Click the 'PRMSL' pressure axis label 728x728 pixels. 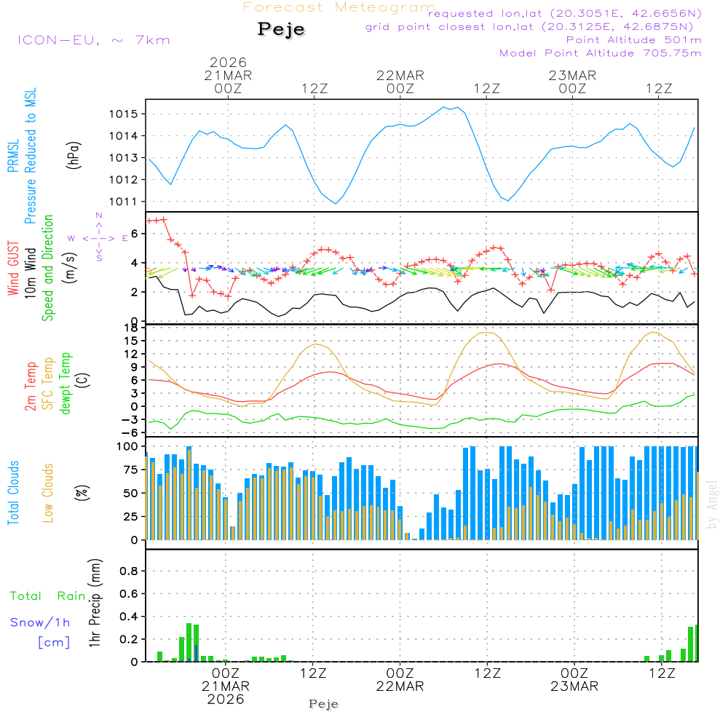[12, 157]
